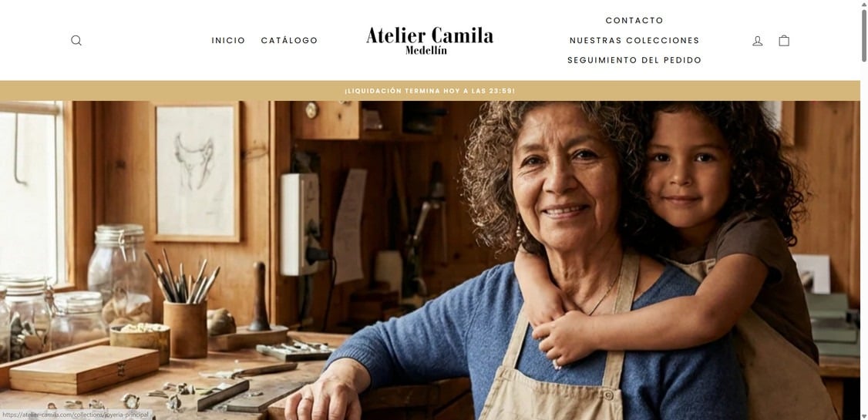Click the liquidación announcement banner text
868x420 pixels.
click(429, 91)
